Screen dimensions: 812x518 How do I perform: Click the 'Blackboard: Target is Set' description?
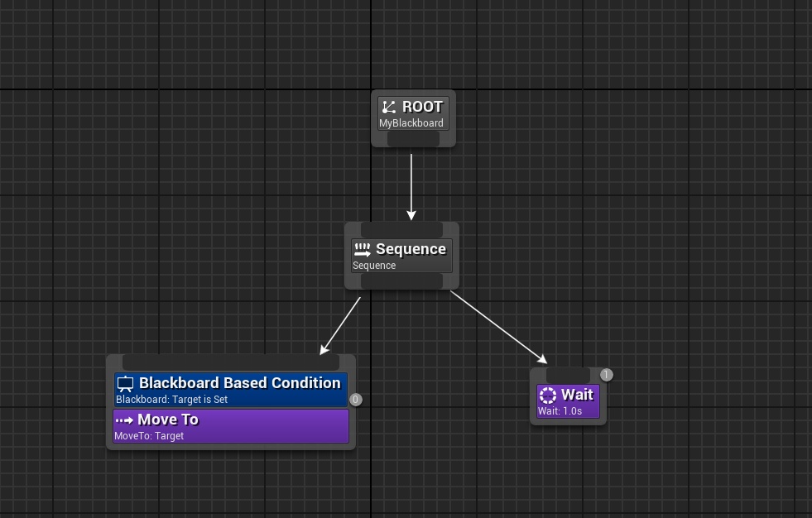pos(171,400)
